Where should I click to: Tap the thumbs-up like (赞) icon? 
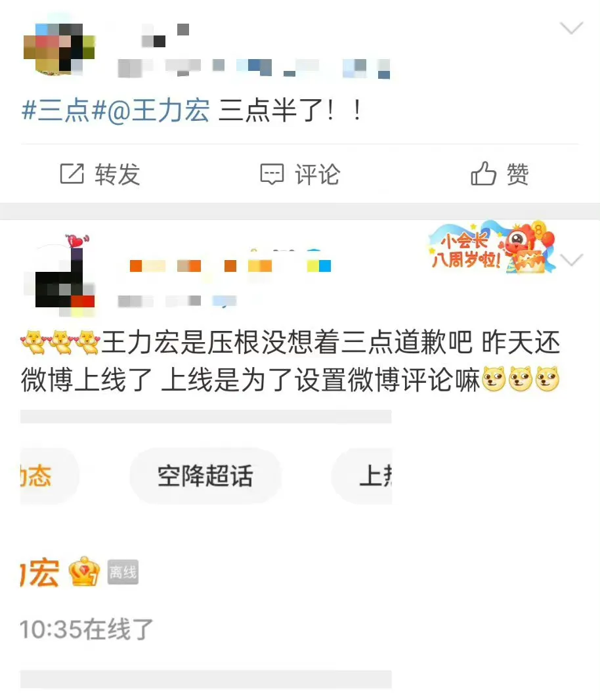click(484, 173)
